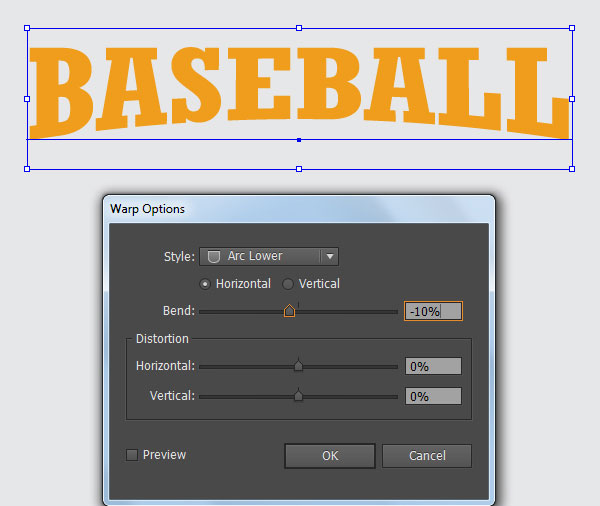The height and width of the screenshot is (506, 600).
Task: Click the top-center bounding box handle
Action: (x=299, y=28)
